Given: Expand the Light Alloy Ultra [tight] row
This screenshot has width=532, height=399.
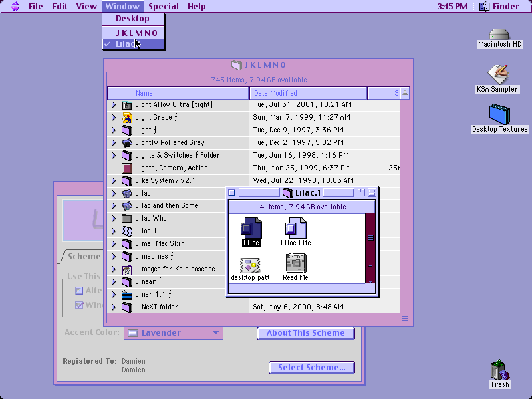Looking at the screenshot, I should (x=114, y=105).
